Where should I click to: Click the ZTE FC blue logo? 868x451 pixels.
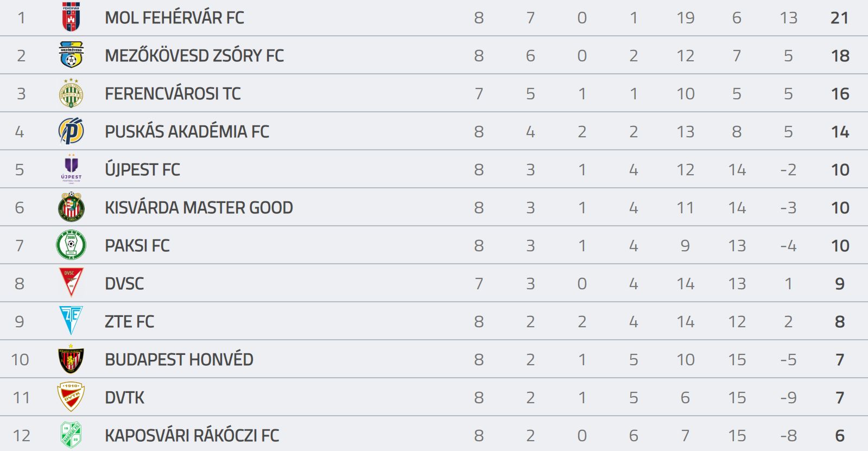(71, 321)
